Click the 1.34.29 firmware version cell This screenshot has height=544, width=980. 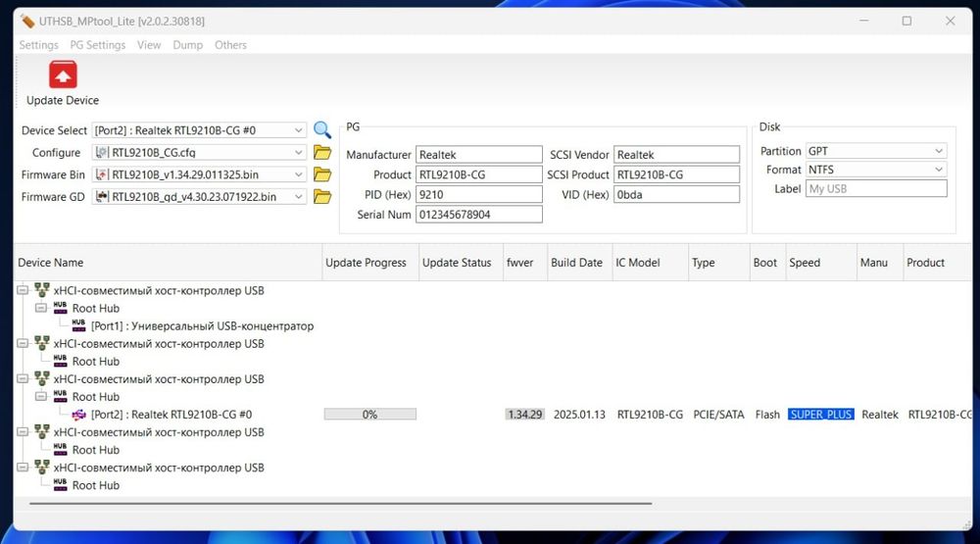(x=525, y=415)
